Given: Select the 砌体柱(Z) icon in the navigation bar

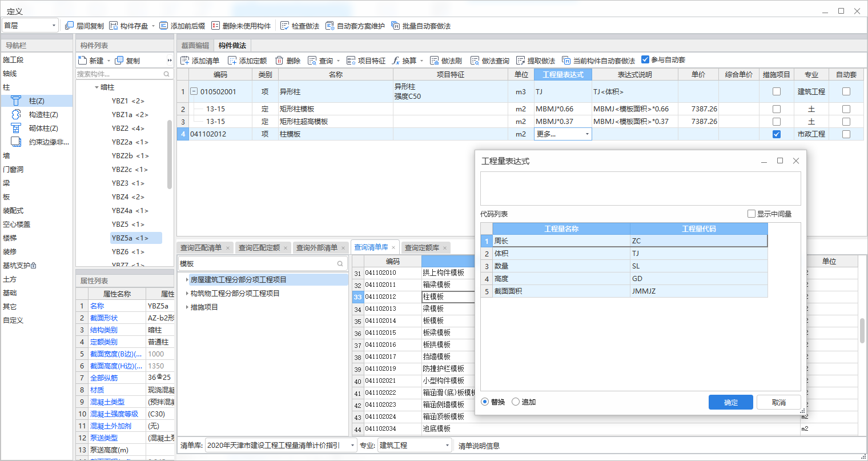Looking at the screenshot, I should coord(16,128).
